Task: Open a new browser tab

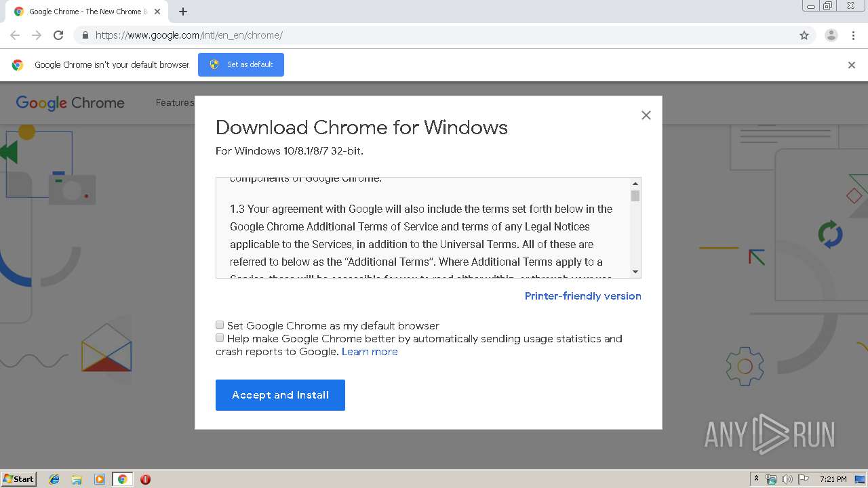Action: point(183,12)
